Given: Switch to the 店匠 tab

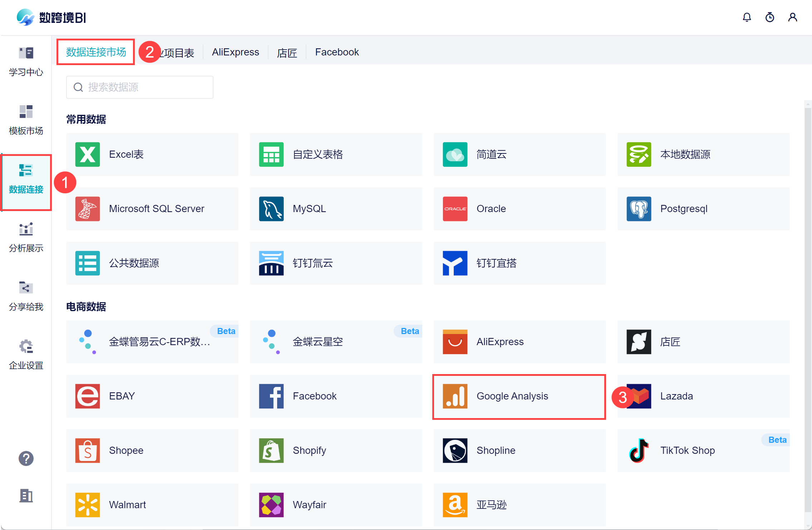Looking at the screenshot, I should 287,53.
